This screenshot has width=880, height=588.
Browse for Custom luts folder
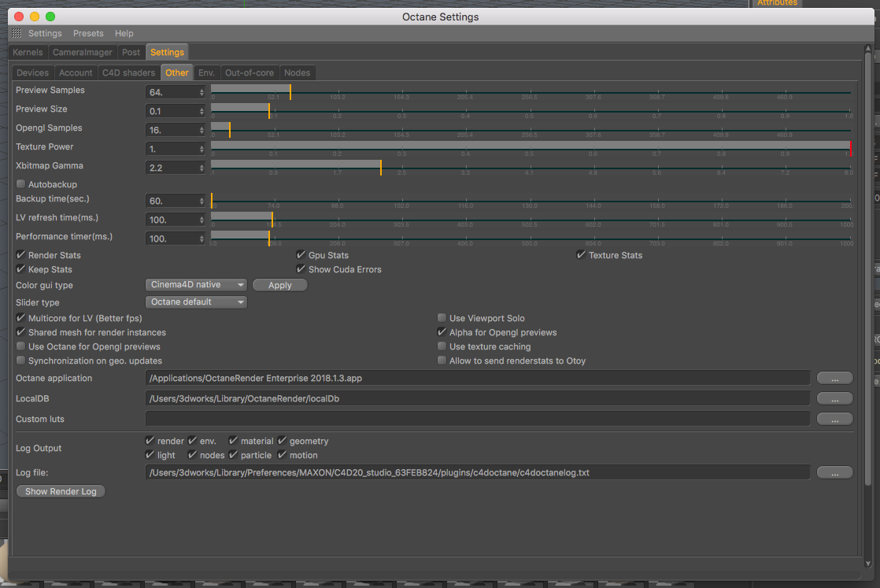tap(834, 419)
